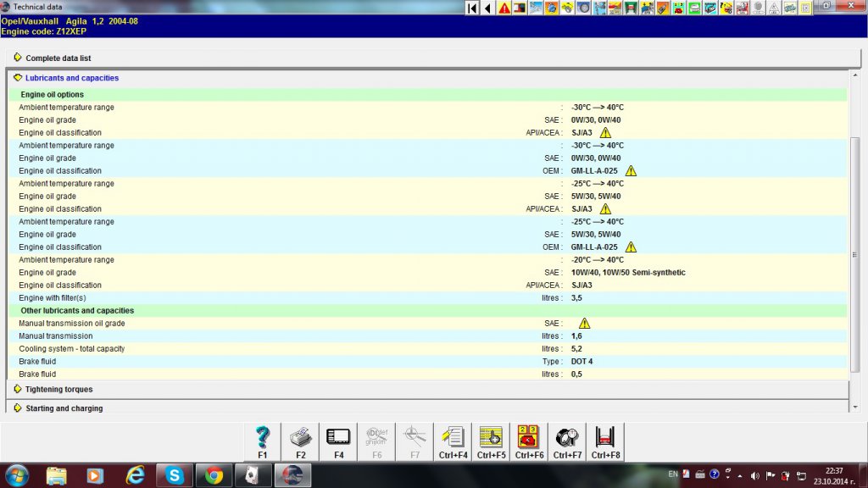Viewport: 868px width, 488px height.
Task: Open the Ctrl+F6 red tool button
Action: click(530, 441)
